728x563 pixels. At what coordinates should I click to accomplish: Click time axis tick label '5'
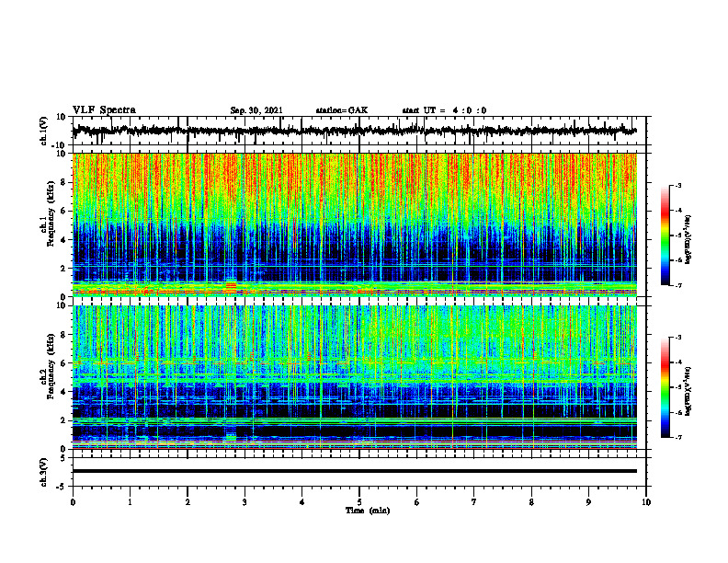(x=359, y=502)
